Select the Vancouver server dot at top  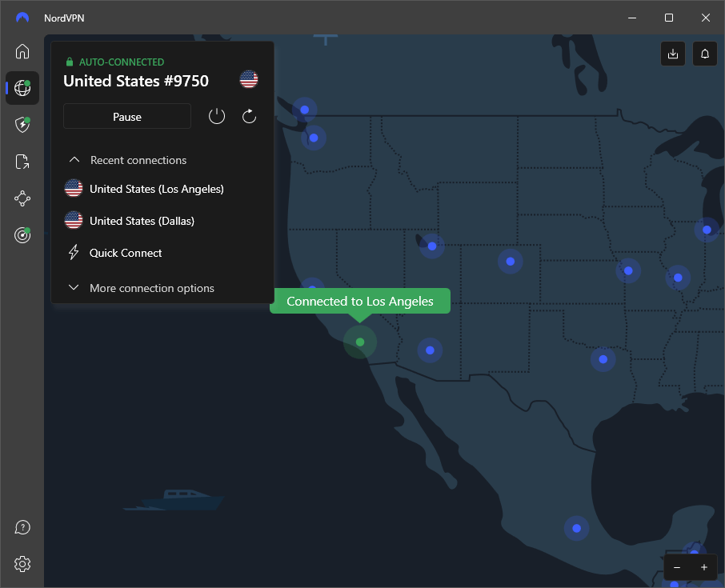point(304,110)
